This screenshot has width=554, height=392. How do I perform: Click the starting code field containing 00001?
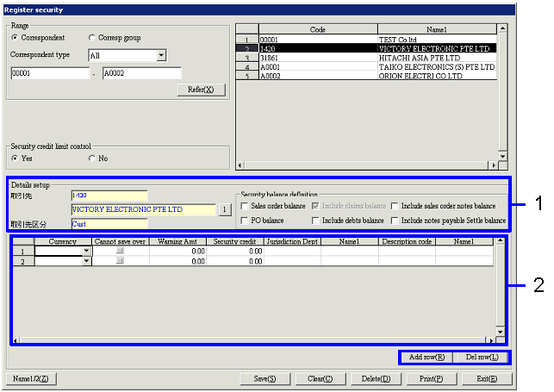pos(49,74)
